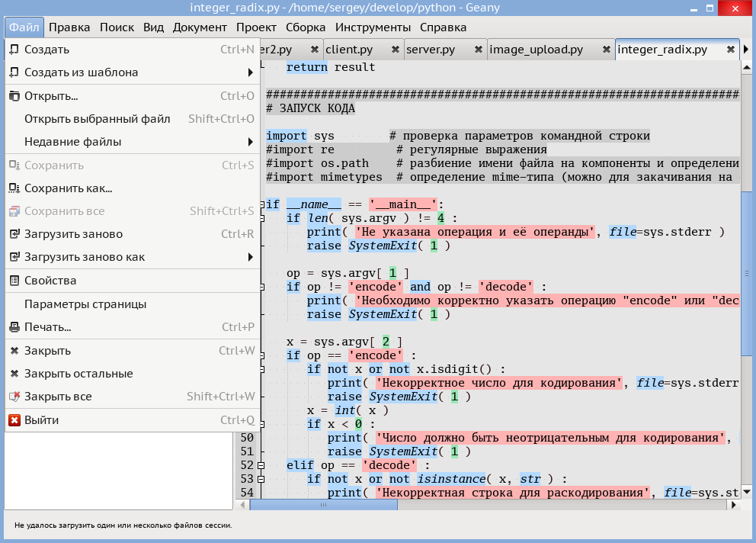The image size is (756, 543).
Task: Open the Сборка (Build) menu
Action: [x=305, y=27]
